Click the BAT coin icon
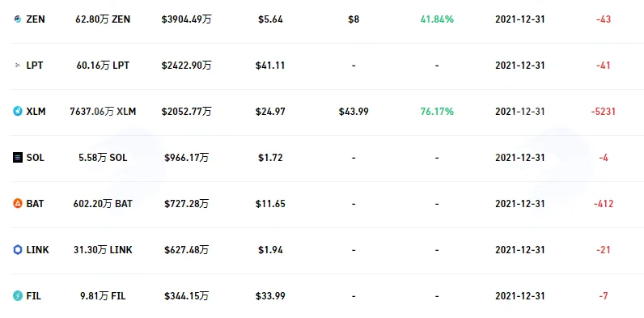Screen dimensions: 644x318 (18, 203)
